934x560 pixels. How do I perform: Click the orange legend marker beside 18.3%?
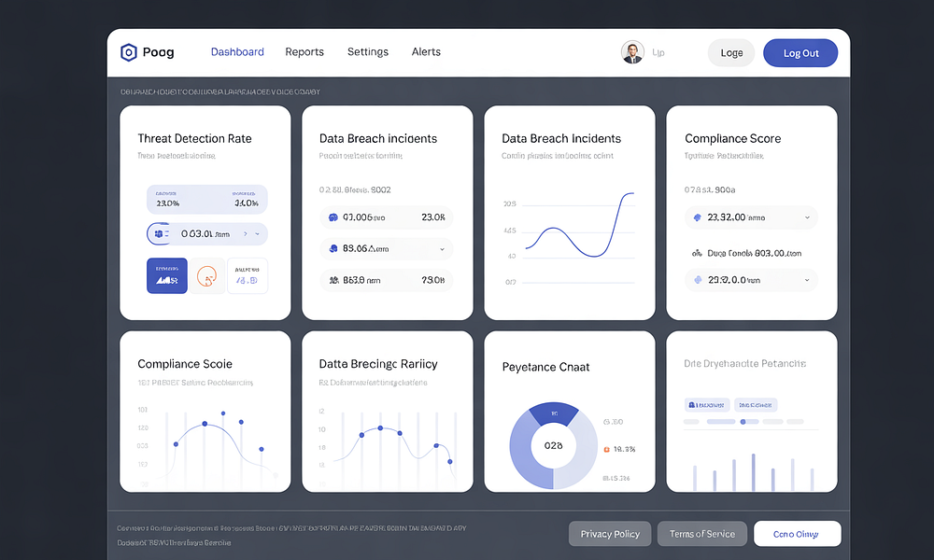[x=606, y=449]
